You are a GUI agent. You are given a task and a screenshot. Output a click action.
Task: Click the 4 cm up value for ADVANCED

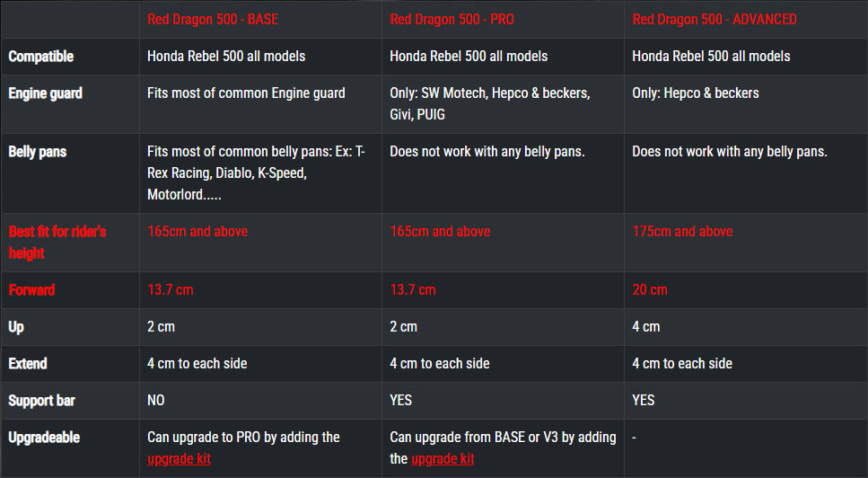(646, 327)
